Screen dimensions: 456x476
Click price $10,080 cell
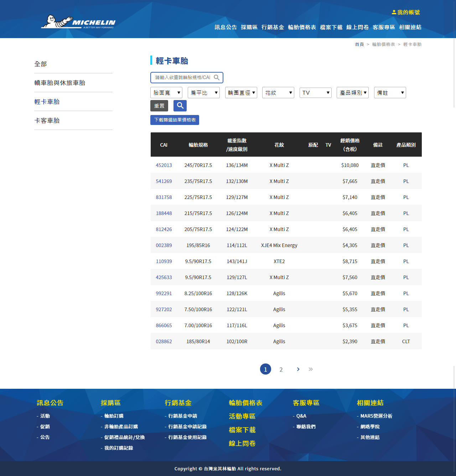point(350,165)
